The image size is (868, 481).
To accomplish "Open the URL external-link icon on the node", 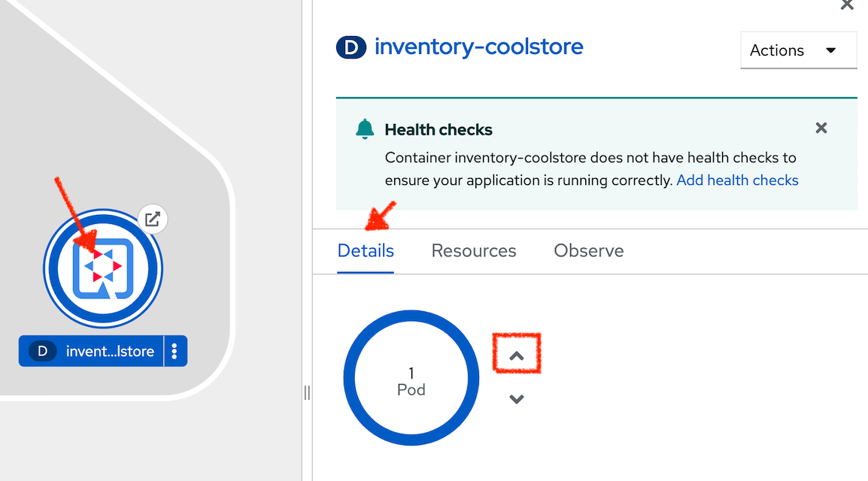I will (x=153, y=219).
